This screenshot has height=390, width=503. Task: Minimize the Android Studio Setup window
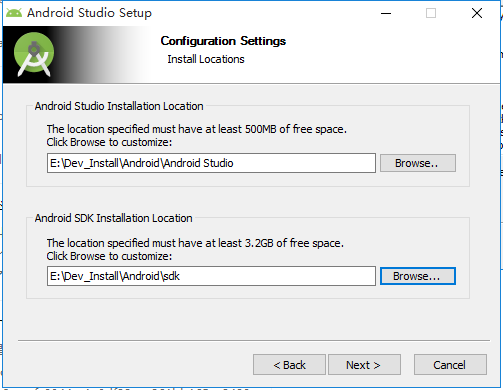pos(386,13)
